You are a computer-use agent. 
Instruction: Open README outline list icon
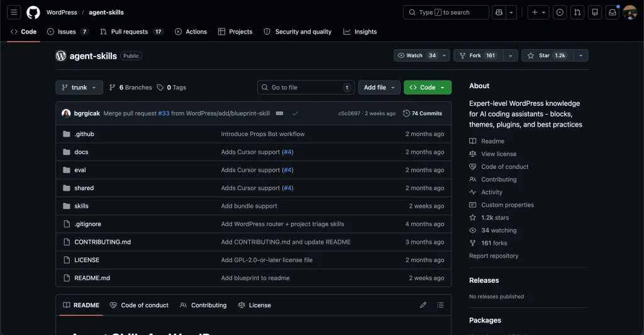[x=440, y=305]
